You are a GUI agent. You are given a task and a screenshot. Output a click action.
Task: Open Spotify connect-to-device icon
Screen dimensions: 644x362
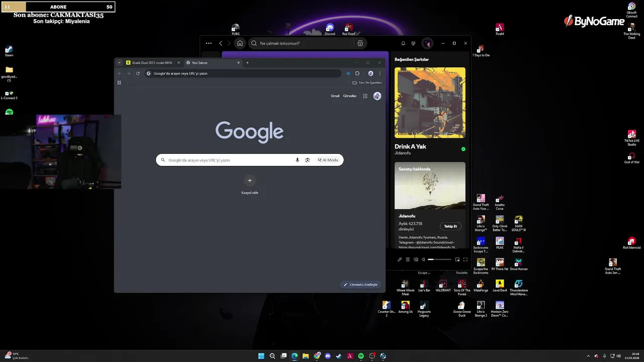coord(416,259)
